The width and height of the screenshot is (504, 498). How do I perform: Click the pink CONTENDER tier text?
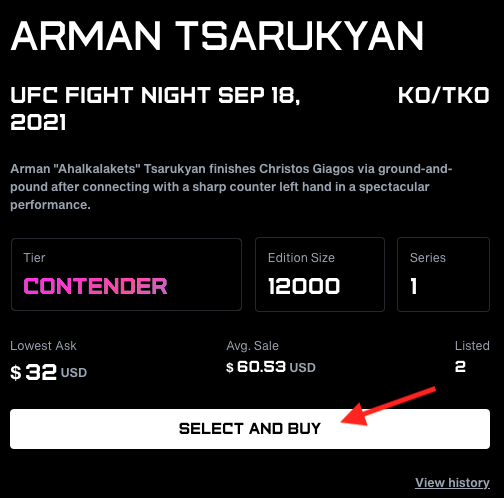(x=95, y=286)
